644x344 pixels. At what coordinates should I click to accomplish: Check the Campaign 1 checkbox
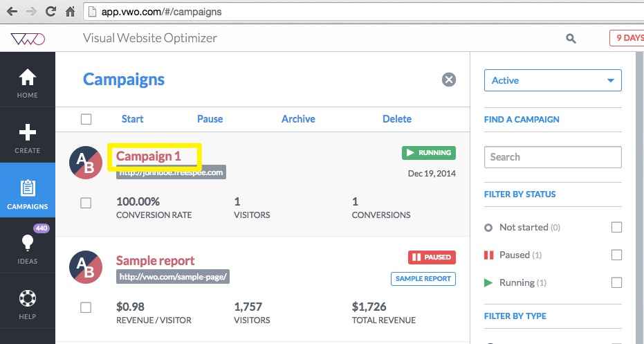point(86,203)
